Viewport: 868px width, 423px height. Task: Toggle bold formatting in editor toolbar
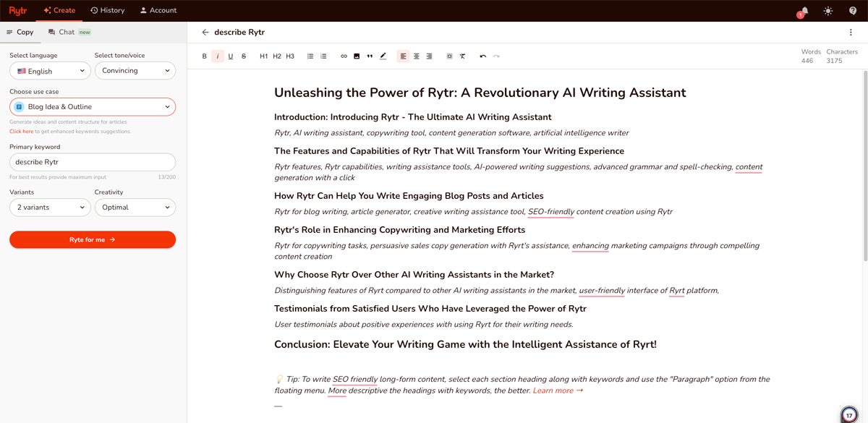tap(205, 56)
